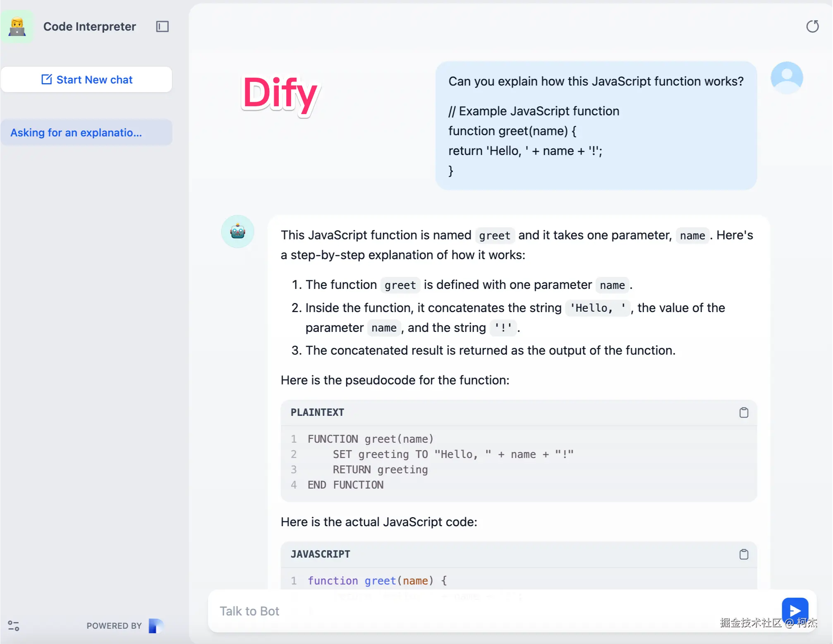Open the settings sliders icon
The height and width of the screenshot is (644, 833).
point(14,625)
